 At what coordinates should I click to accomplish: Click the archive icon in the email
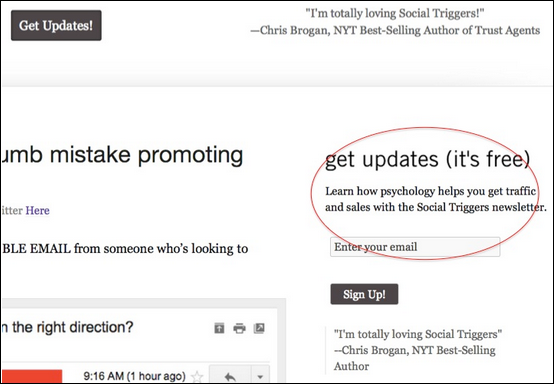tap(219, 328)
